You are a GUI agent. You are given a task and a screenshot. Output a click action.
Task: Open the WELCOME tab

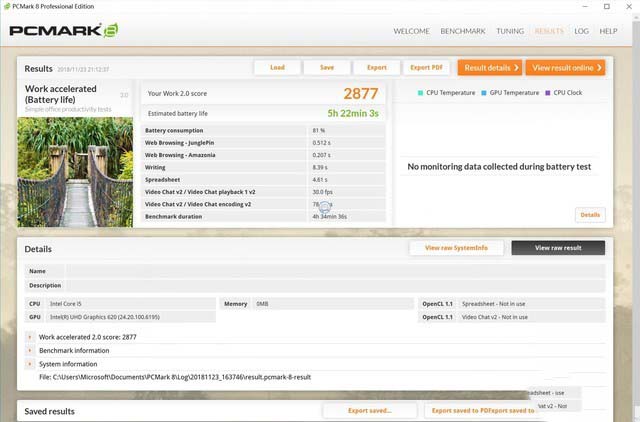(x=411, y=31)
